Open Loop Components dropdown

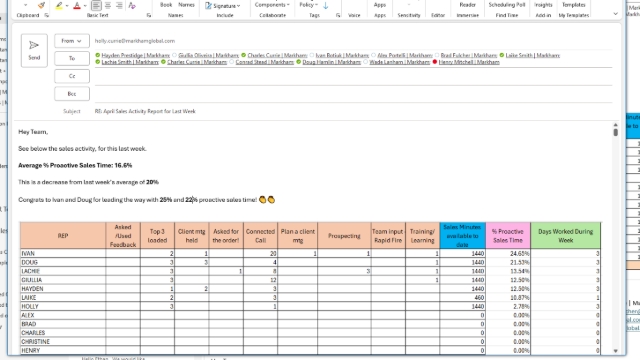click(272, 5)
